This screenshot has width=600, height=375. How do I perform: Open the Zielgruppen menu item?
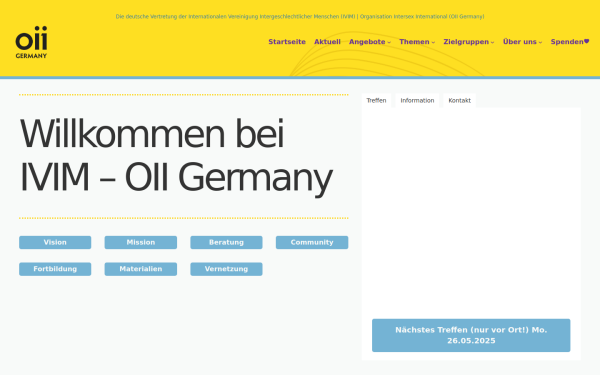(x=466, y=42)
